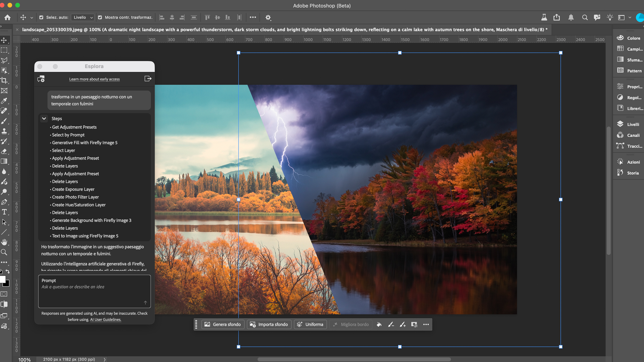Click the zoom level 100% field

(24, 359)
